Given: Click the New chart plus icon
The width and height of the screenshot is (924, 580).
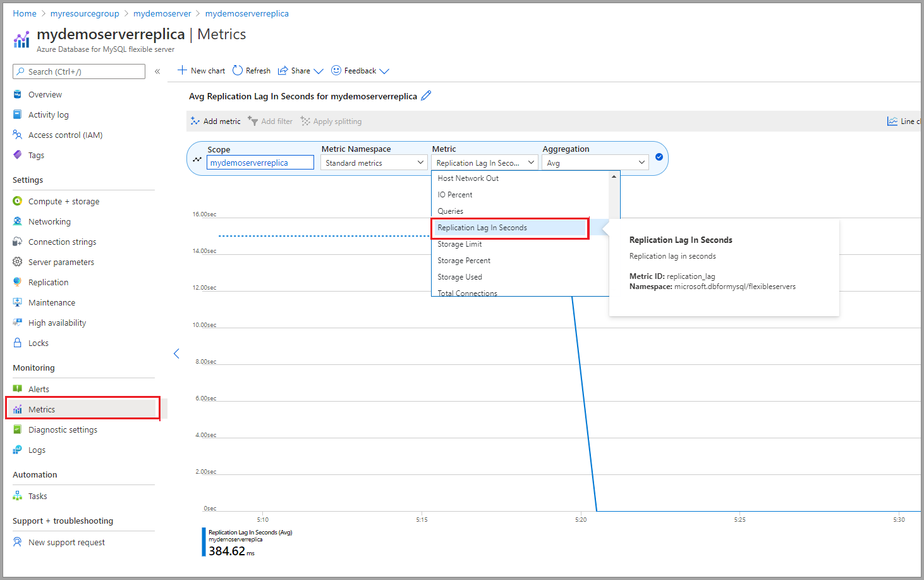Looking at the screenshot, I should 182,70.
